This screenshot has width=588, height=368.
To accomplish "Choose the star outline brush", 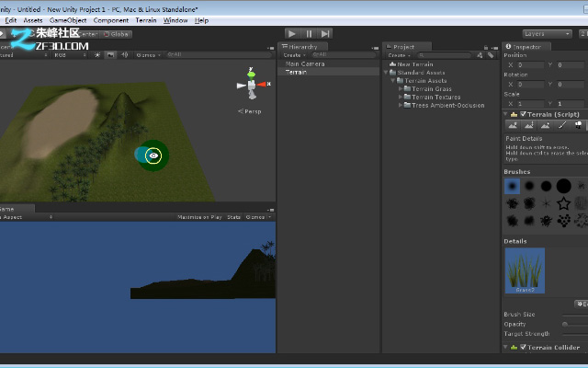I will [x=563, y=203].
